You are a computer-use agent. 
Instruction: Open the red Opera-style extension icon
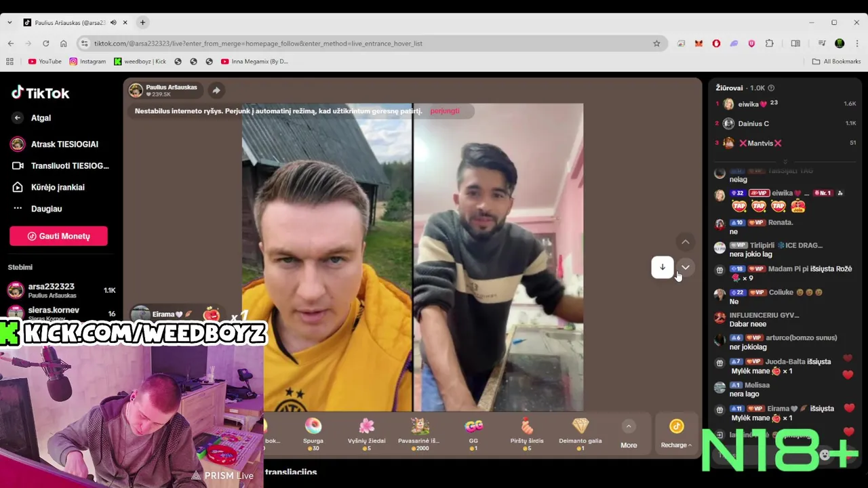(716, 43)
